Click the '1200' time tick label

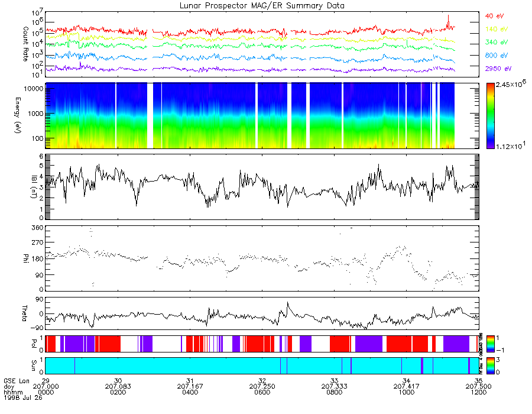478,392
